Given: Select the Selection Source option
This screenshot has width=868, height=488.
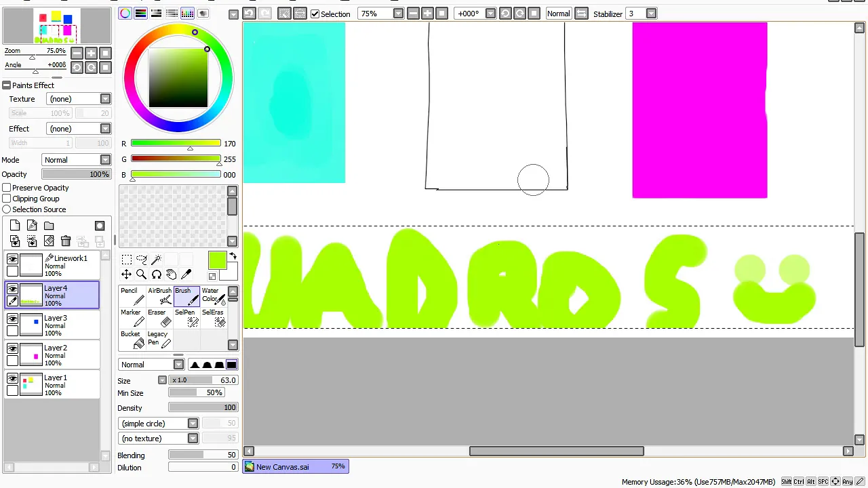Looking at the screenshot, I should tap(7, 209).
